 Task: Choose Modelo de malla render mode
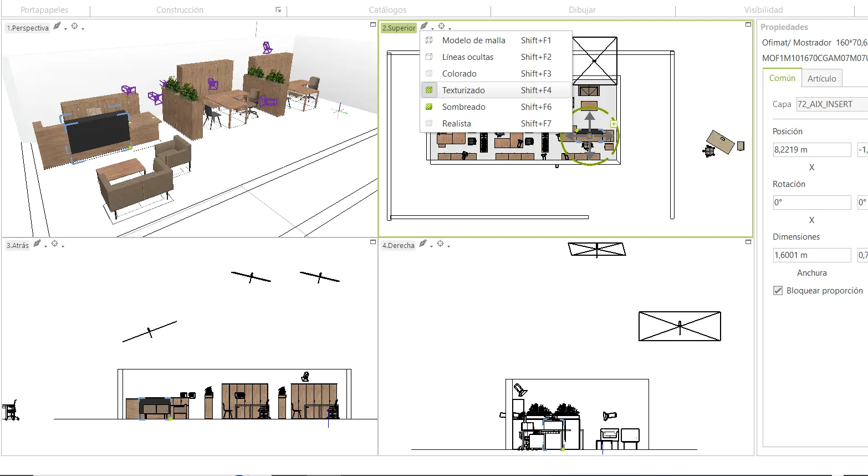click(x=496, y=40)
